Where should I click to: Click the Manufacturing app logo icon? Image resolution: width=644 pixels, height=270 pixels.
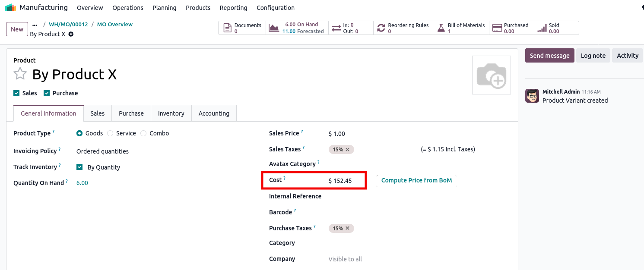coord(10,8)
